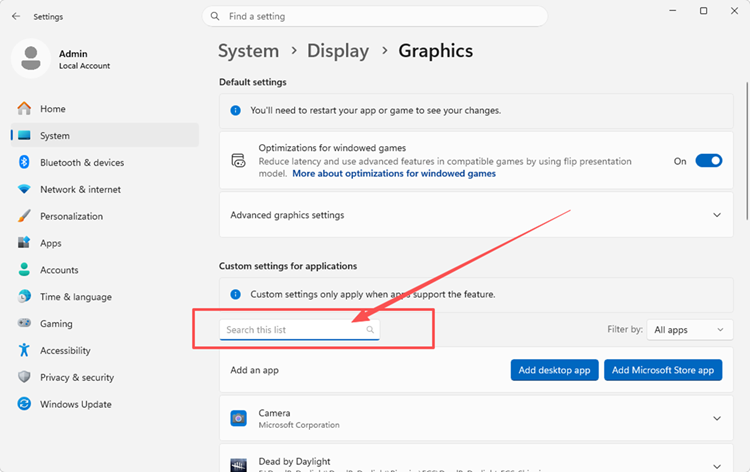Click the Accessibility figure icon
Screen dimensions: 750x472
point(24,350)
